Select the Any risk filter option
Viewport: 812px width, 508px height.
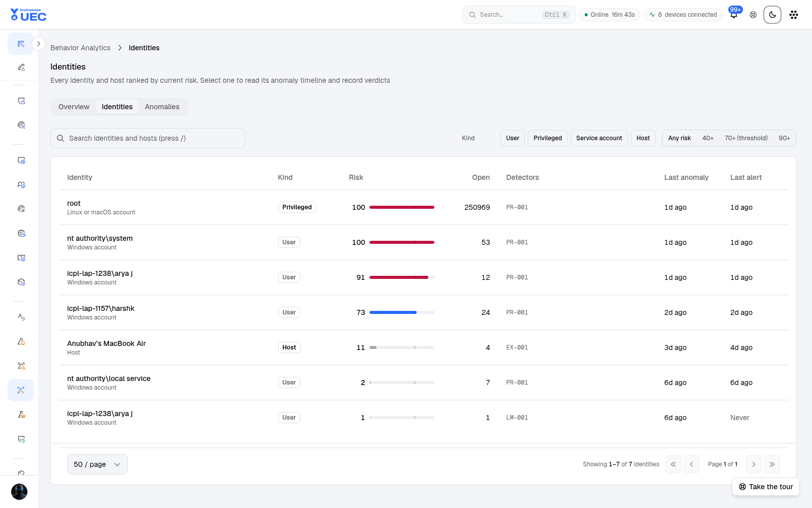coord(680,138)
